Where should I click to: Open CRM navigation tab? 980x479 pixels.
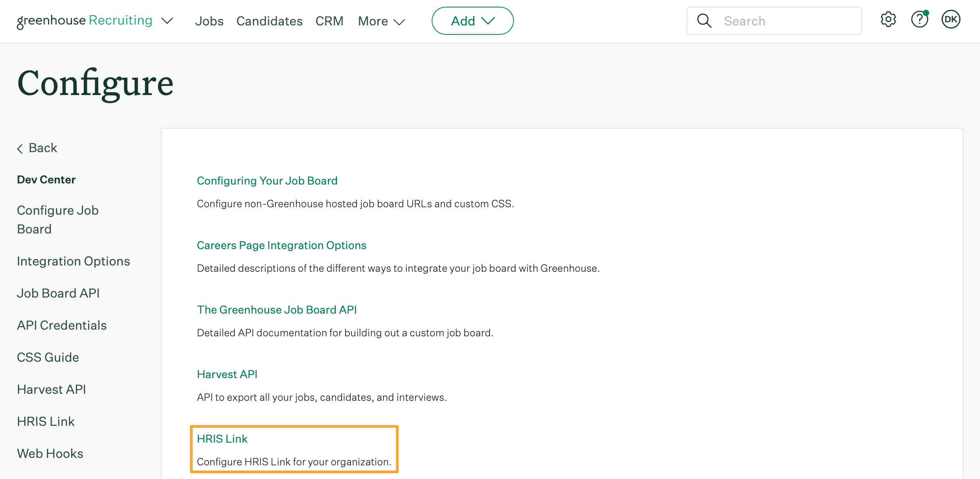(x=330, y=21)
